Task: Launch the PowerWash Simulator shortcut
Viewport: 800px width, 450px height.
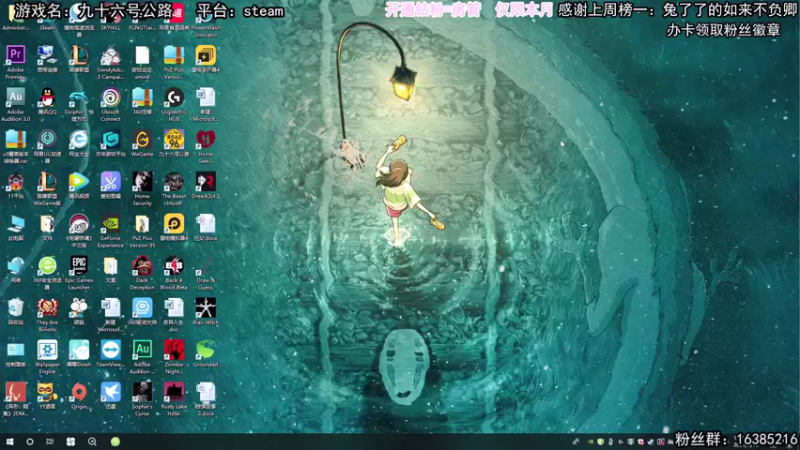Action: pos(206,23)
